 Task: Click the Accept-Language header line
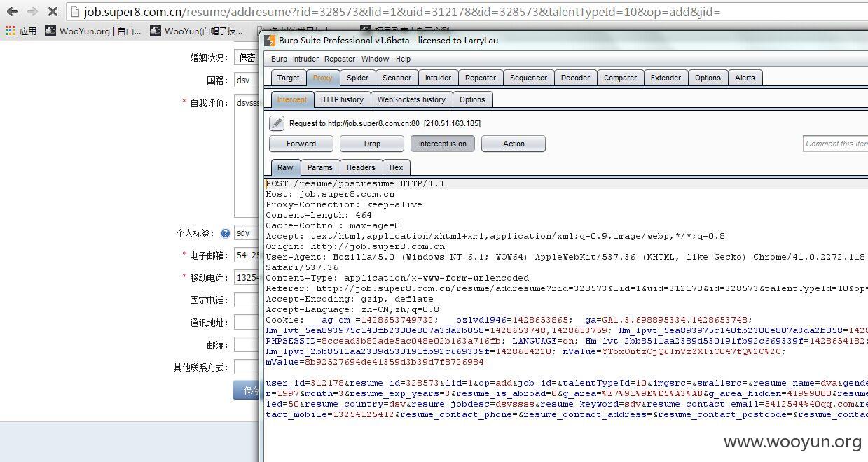(x=352, y=309)
